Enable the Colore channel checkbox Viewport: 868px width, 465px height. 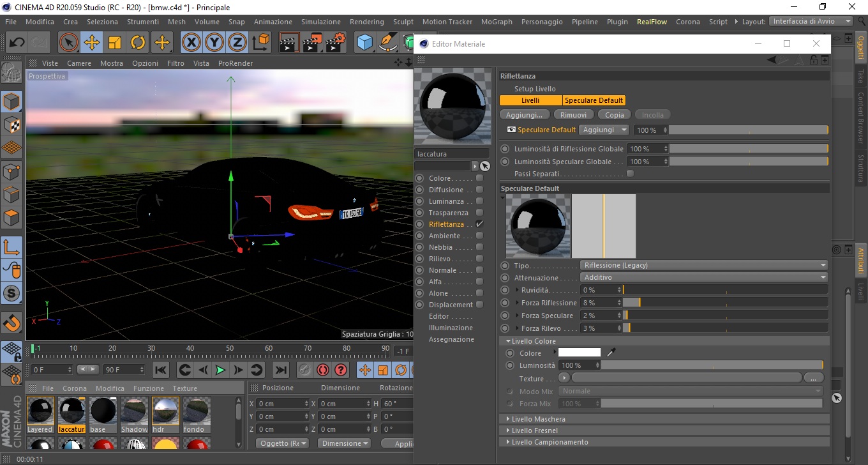[x=479, y=178]
